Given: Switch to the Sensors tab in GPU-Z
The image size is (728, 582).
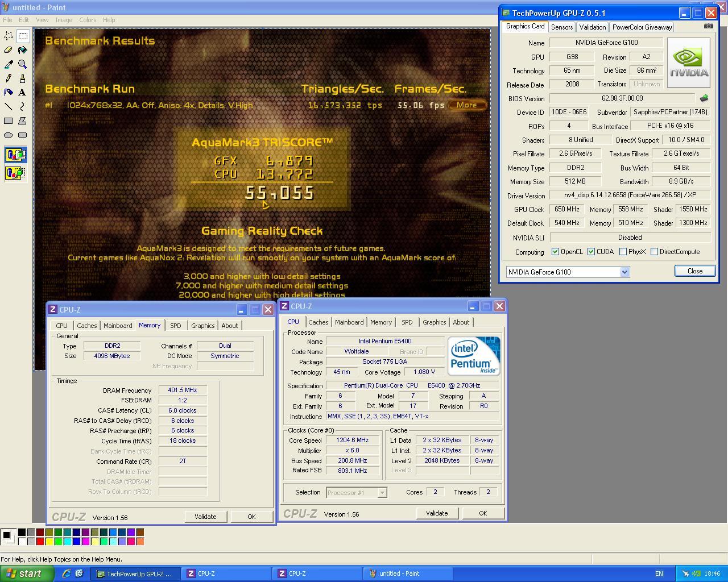Looking at the screenshot, I should (x=562, y=27).
